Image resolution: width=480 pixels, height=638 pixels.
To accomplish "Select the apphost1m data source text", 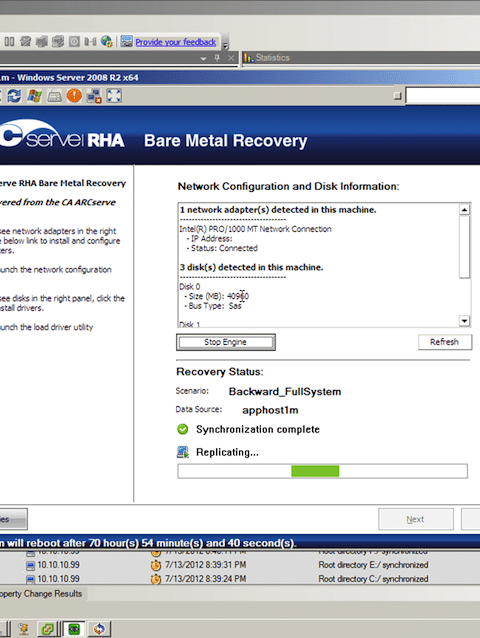I will click(x=270, y=410).
